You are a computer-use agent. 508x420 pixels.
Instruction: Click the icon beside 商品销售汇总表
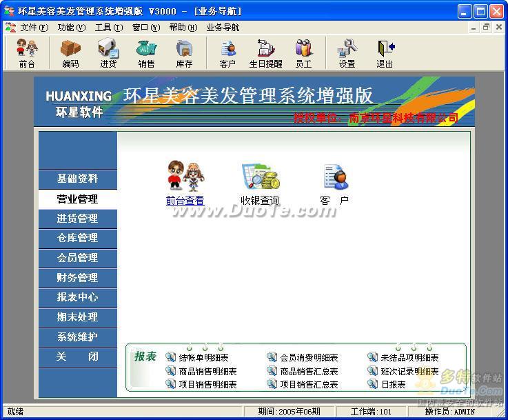(272, 371)
